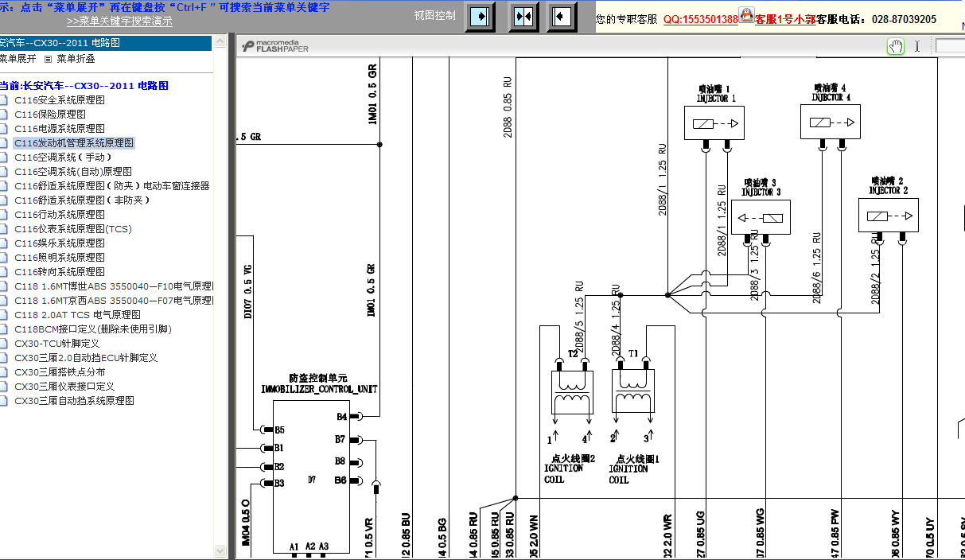Open C116舒适系统原理图(防夹)电动车窗连接器
This screenshot has width=965, height=560.
pyautogui.click(x=112, y=186)
